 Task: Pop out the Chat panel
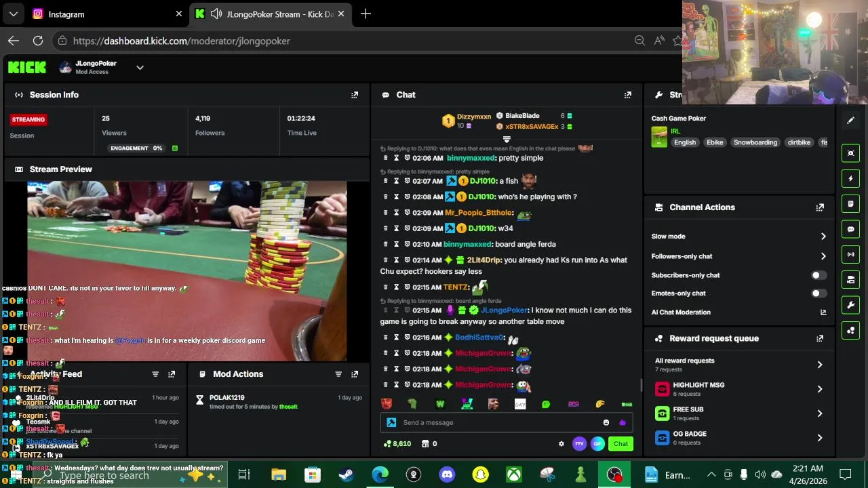(x=627, y=95)
